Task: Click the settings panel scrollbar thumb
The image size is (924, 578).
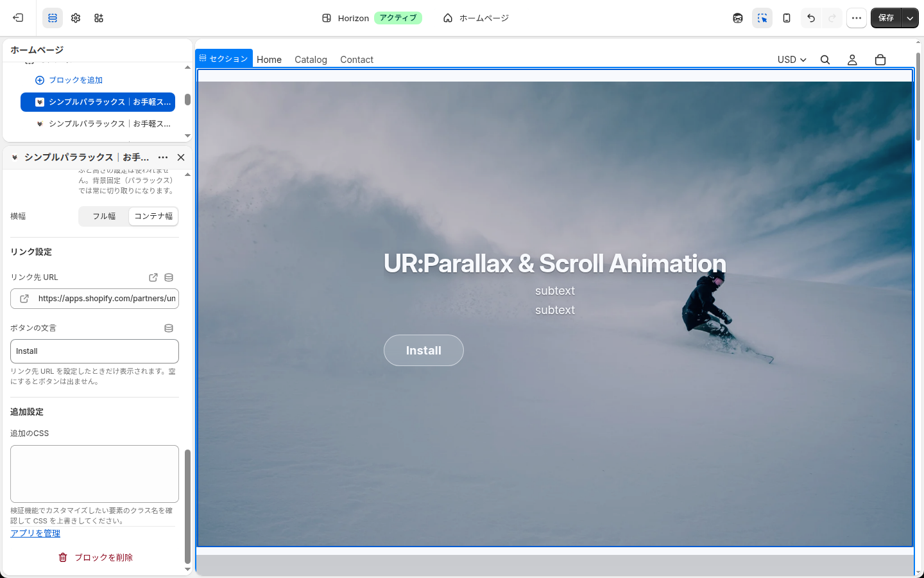Action: point(187,507)
